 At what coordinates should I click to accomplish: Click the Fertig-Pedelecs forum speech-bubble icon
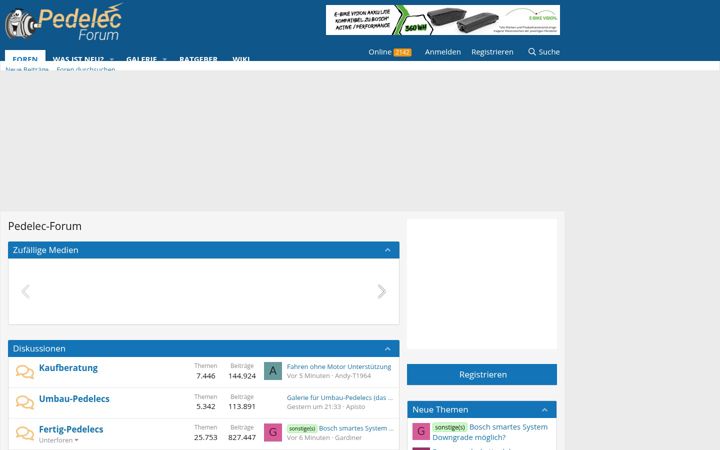click(25, 433)
